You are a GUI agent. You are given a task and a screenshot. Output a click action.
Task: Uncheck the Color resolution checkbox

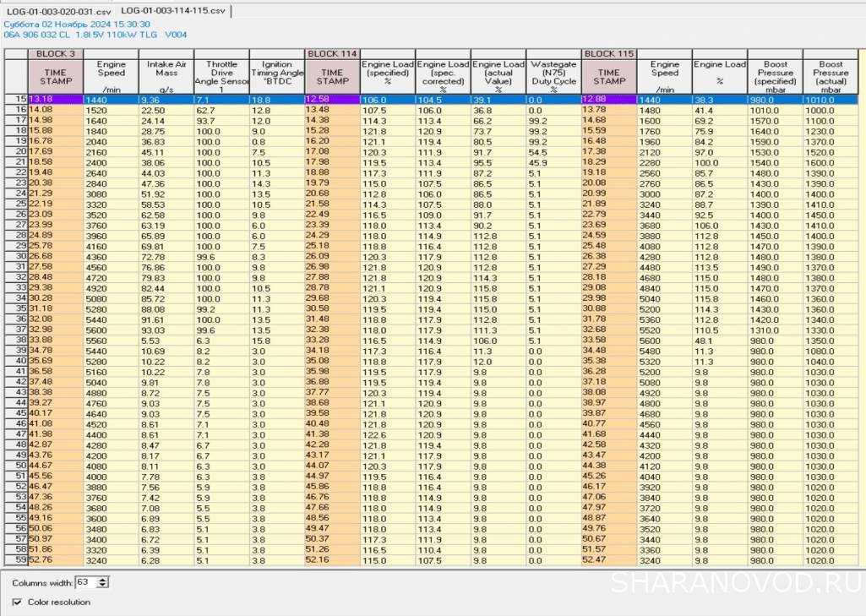click(x=18, y=602)
